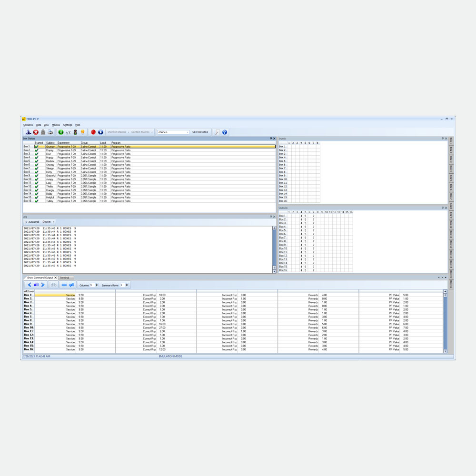This screenshot has width=476, height=476.
Task: Toggle the Autoscroll checkbox in Log panel
Action: click(x=26, y=222)
